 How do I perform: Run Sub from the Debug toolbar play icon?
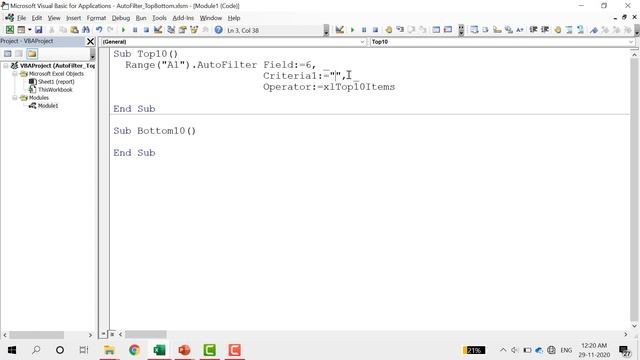(x=352, y=30)
